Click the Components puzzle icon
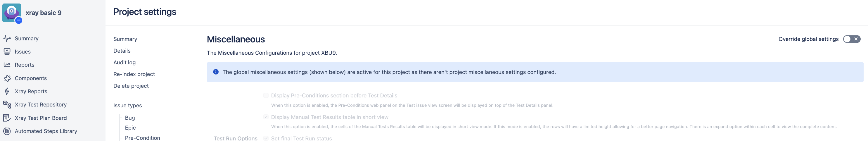868x141 pixels. (x=7, y=78)
